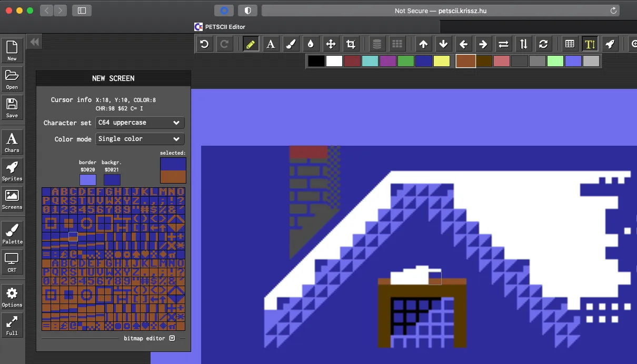Shift the screen down with down arrow

point(443,44)
